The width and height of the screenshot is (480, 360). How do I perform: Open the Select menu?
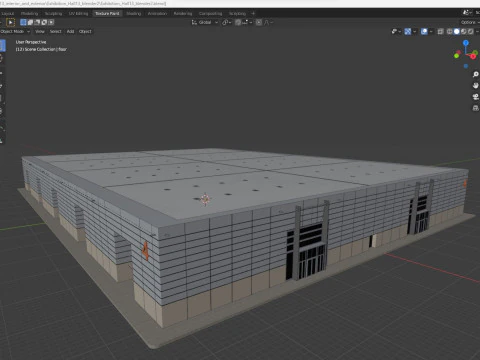pyautogui.click(x=55, y=31)
